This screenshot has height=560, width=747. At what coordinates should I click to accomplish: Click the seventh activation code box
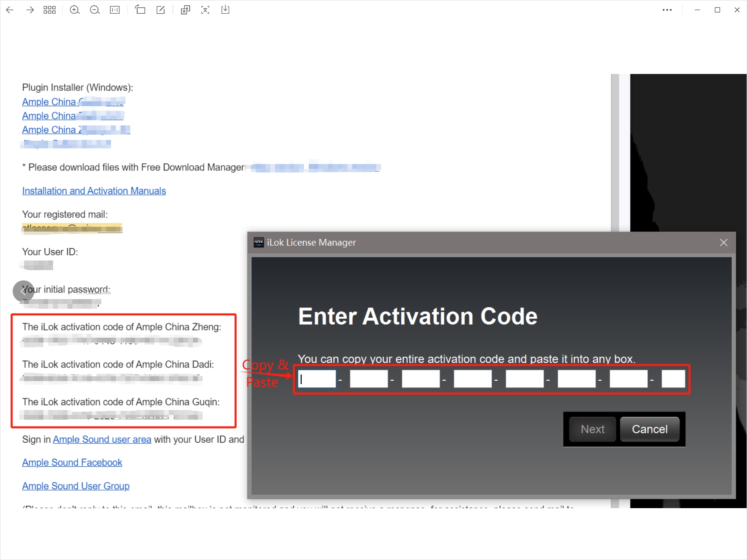[x=629, y=379]
